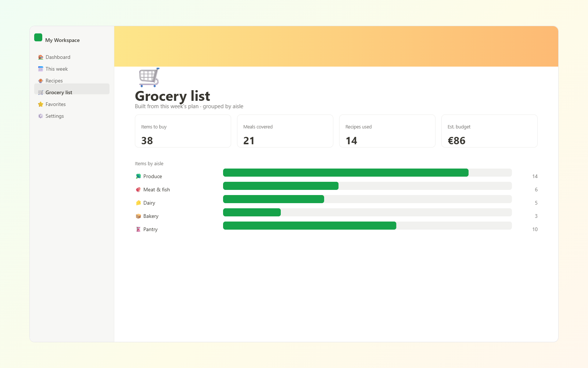Click the Settings gear icon

(40, 116)
